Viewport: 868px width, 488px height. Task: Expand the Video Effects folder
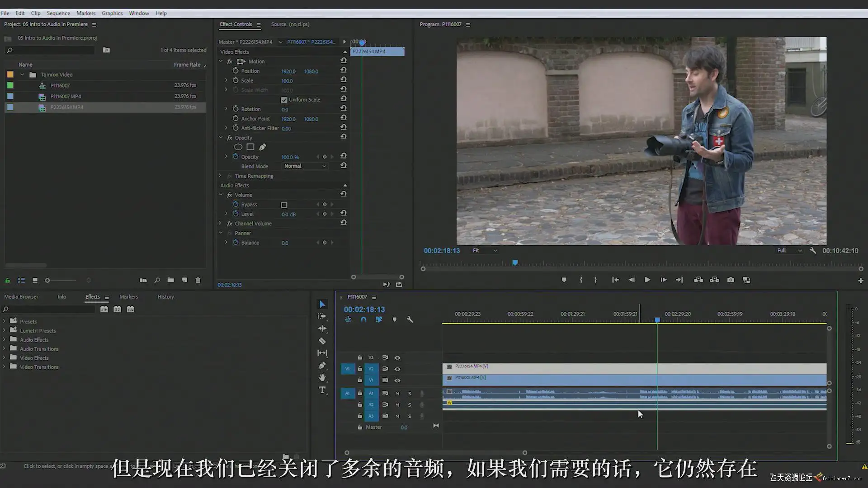[4, 358]
